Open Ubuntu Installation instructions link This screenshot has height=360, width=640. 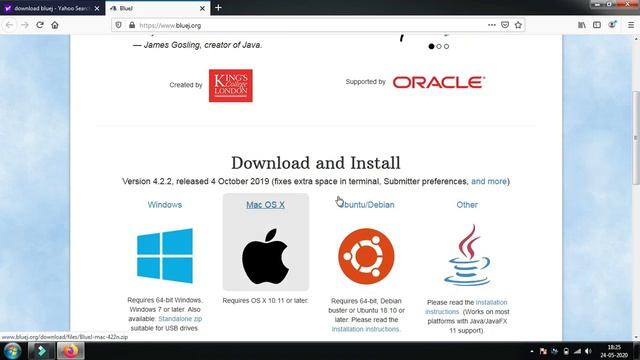[366, 329]
